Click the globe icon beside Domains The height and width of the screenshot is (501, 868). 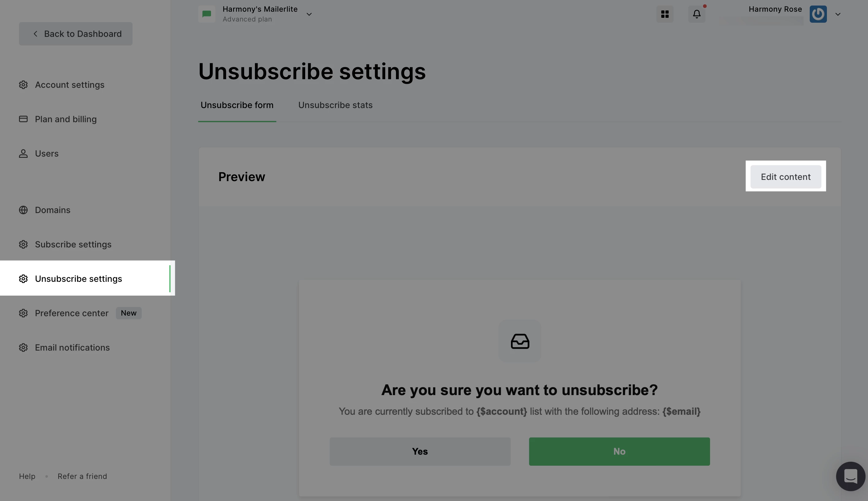[23, 210]
